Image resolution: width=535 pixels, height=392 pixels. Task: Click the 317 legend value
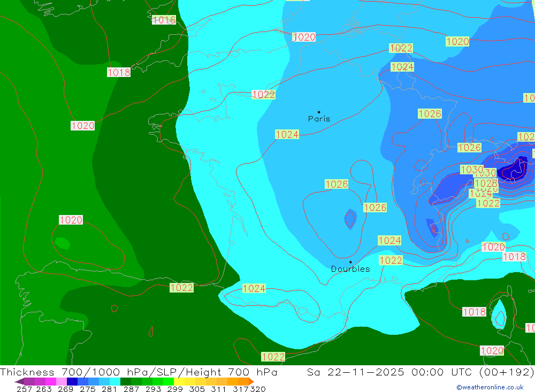coord(241,389)
